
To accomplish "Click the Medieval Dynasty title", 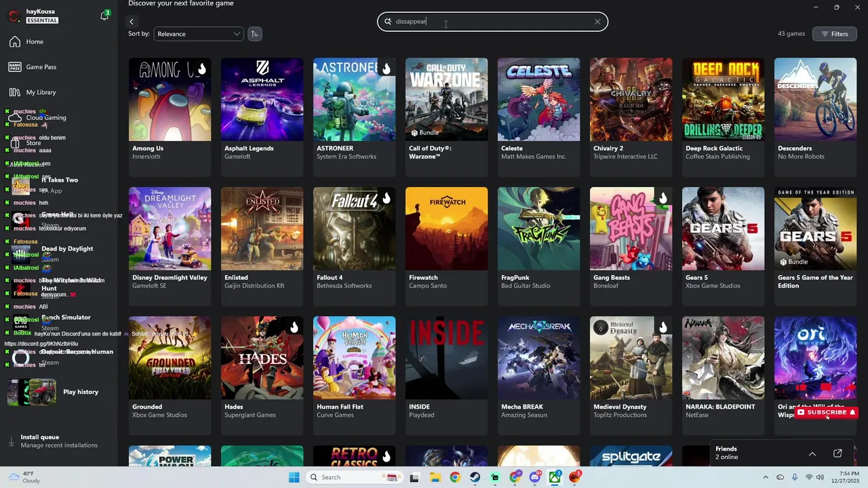I will (x=620, y=407).
